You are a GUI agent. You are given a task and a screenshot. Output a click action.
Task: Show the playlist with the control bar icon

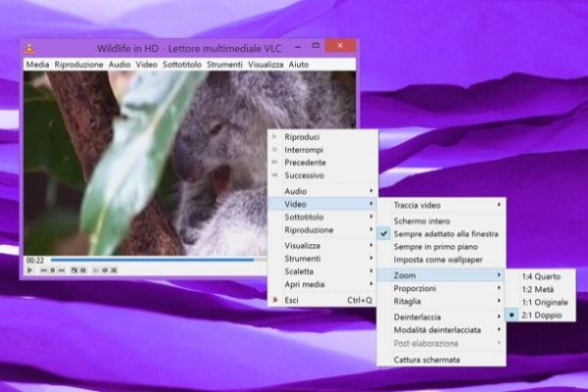pyautogui.click(x=96, y=270)
